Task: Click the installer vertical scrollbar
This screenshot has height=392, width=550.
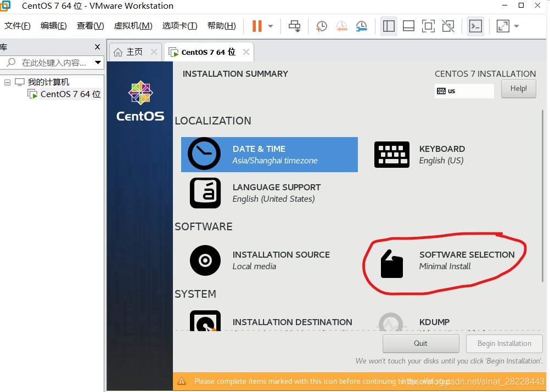Action: (542, 196)
